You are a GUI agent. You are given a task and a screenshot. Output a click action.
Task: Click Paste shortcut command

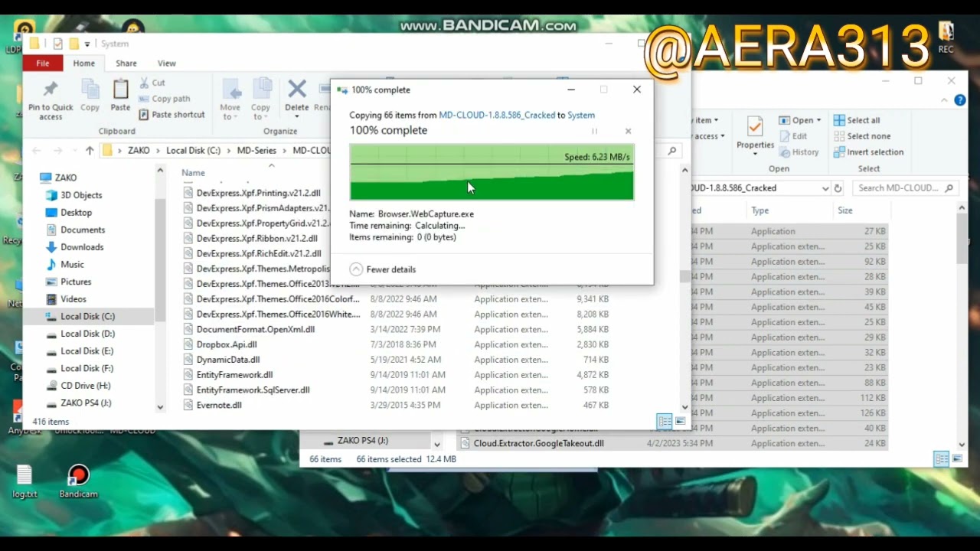[x=171, y=115]
